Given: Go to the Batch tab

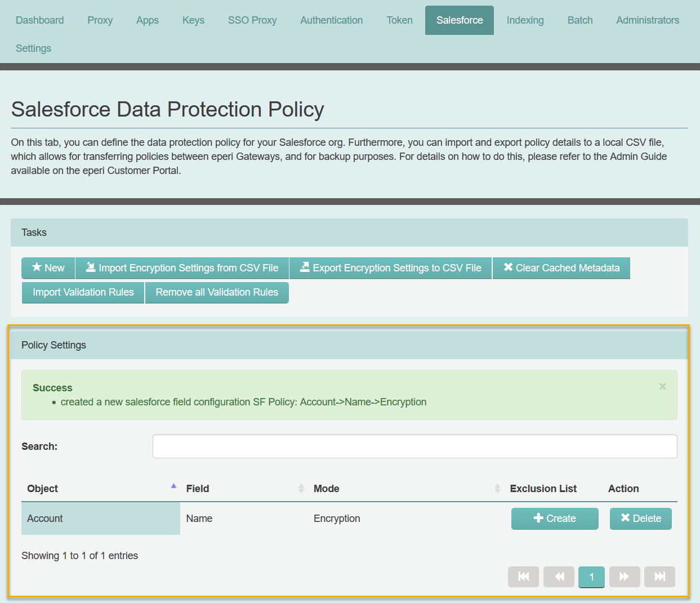Looking at the screenshot, I should click(x=580, y=20).
